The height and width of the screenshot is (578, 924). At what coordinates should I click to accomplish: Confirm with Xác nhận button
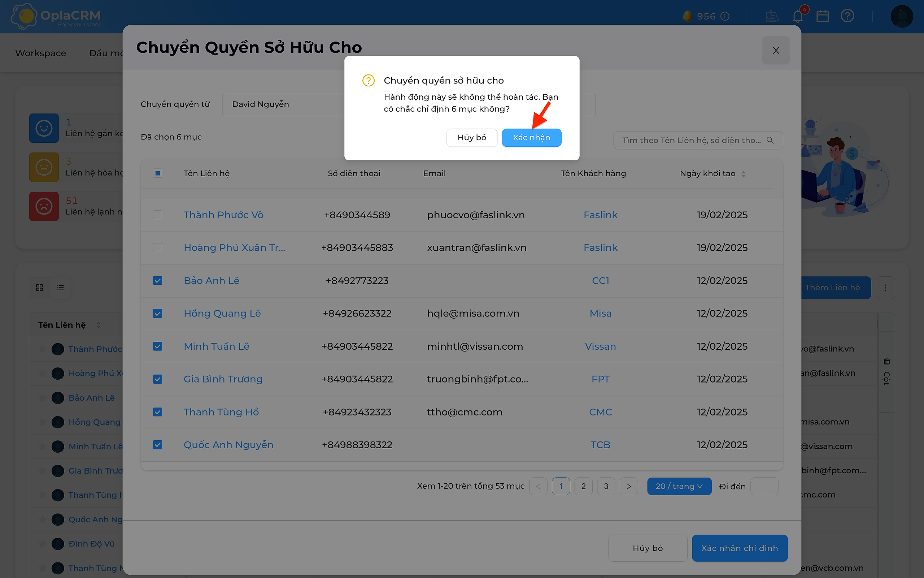coord(532,138)
